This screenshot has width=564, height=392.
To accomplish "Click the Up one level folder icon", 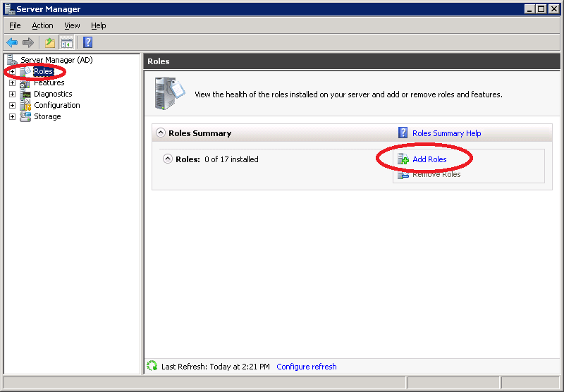I will pos(50,42).
